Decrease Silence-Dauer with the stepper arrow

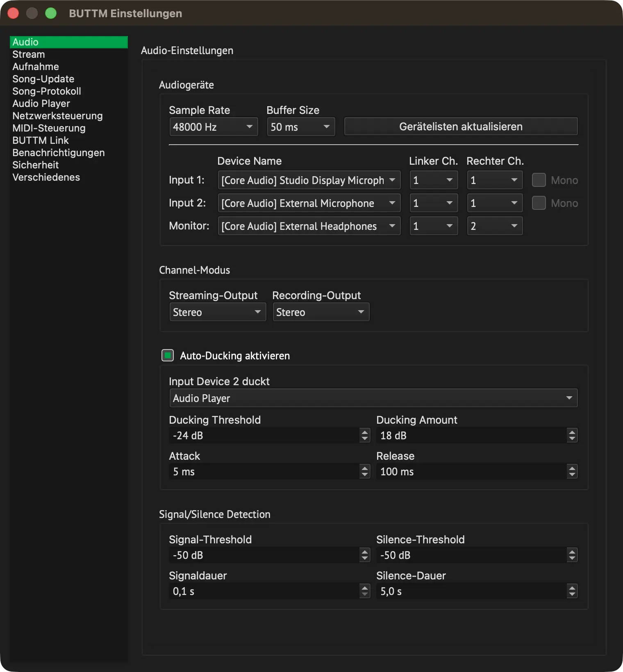coord(572,595)
